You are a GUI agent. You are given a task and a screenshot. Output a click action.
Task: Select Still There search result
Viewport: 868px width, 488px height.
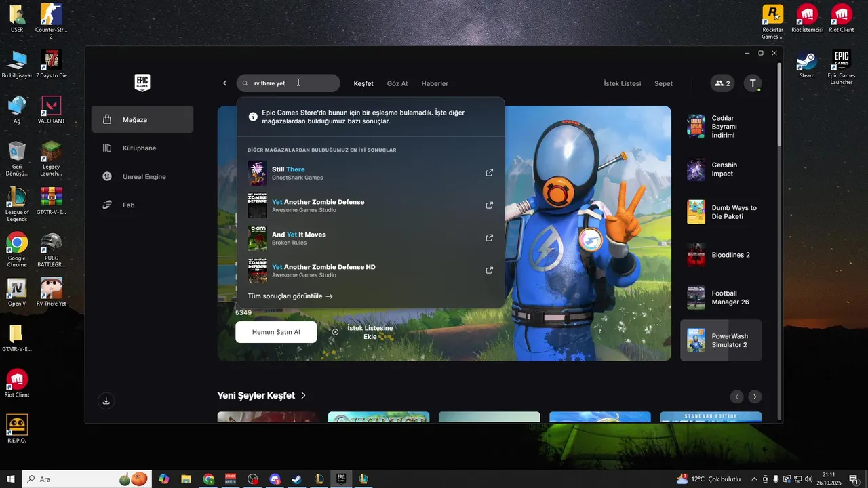point(370,173)
